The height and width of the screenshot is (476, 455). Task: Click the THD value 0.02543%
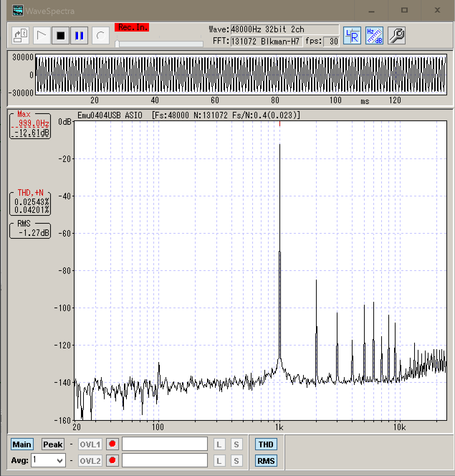pyautogui.click(x=32, y=202)
